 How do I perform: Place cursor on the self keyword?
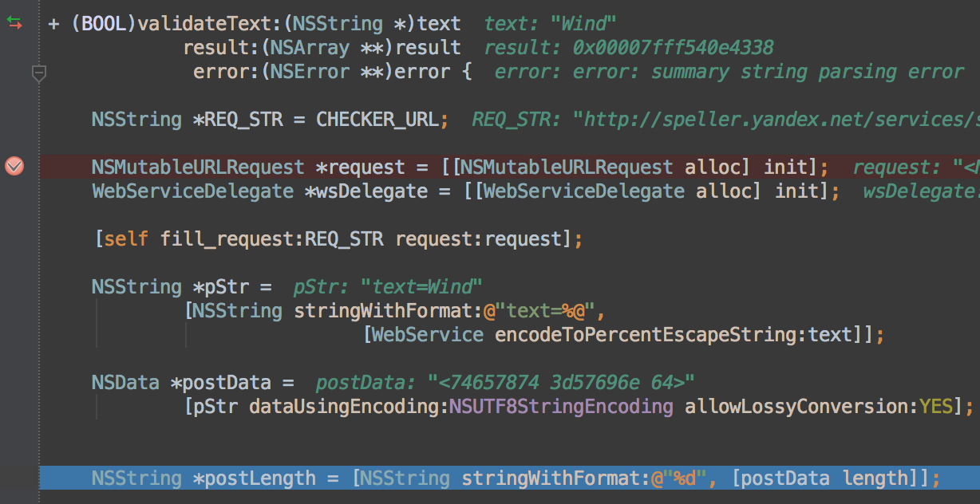point(126,239)
